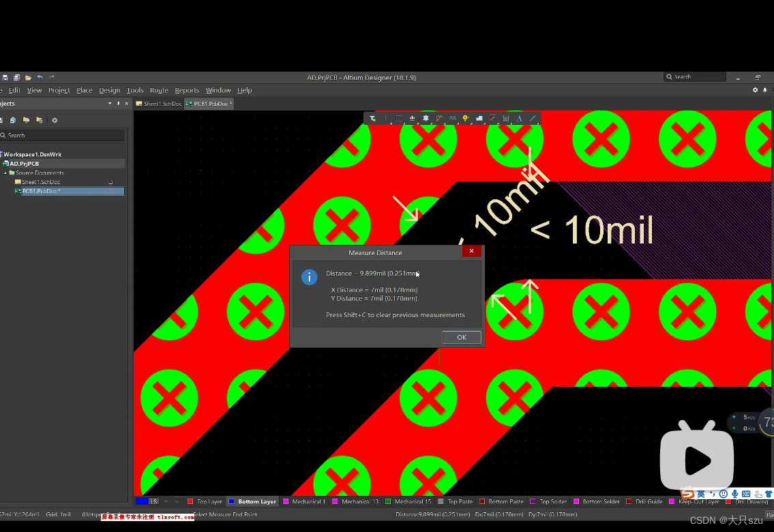
Task: Select the place via tool
Action: coord(466,119)
